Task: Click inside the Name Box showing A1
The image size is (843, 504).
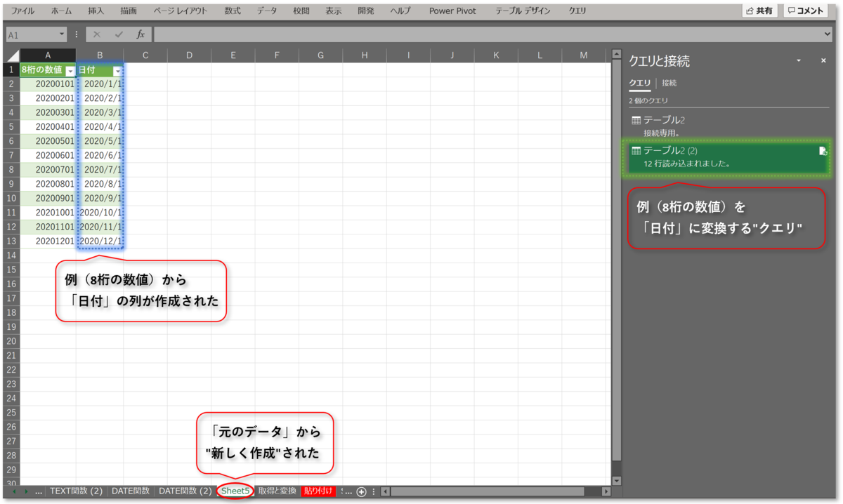Action: tap(31, 34)
